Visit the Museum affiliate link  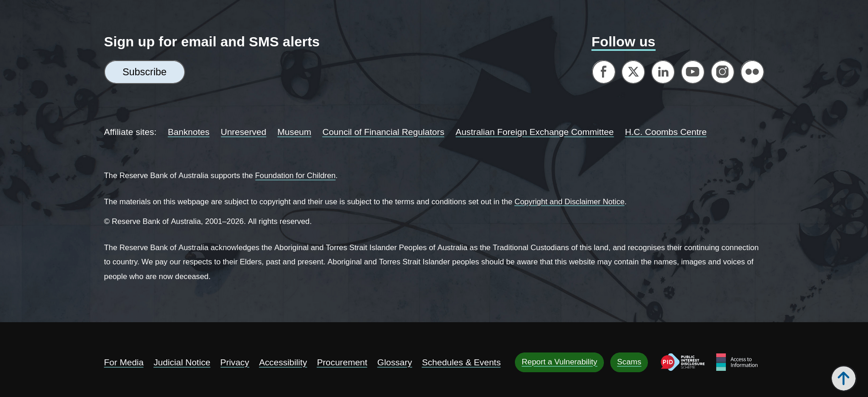click(x=294, y=132)
